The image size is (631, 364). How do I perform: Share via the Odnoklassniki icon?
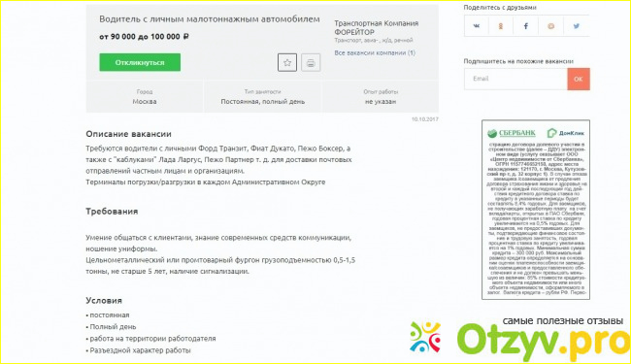[501, 26]
